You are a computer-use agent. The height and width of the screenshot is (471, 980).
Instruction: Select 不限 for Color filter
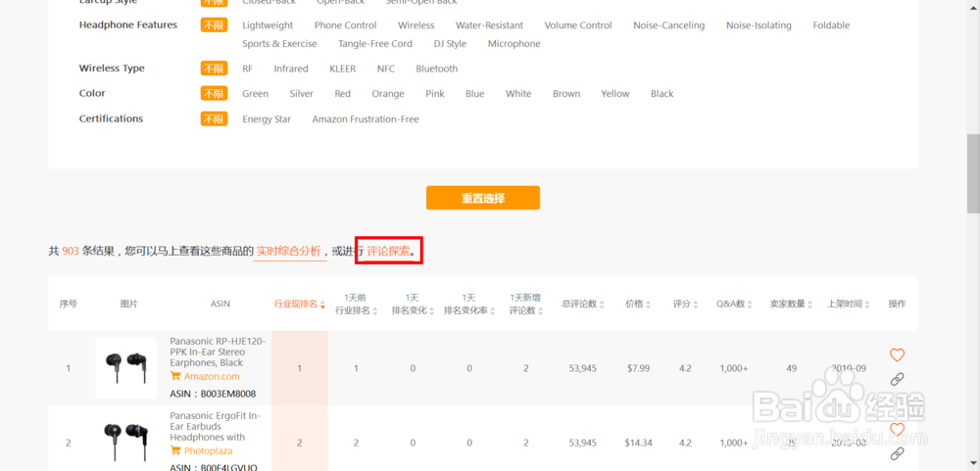[214, 94]
